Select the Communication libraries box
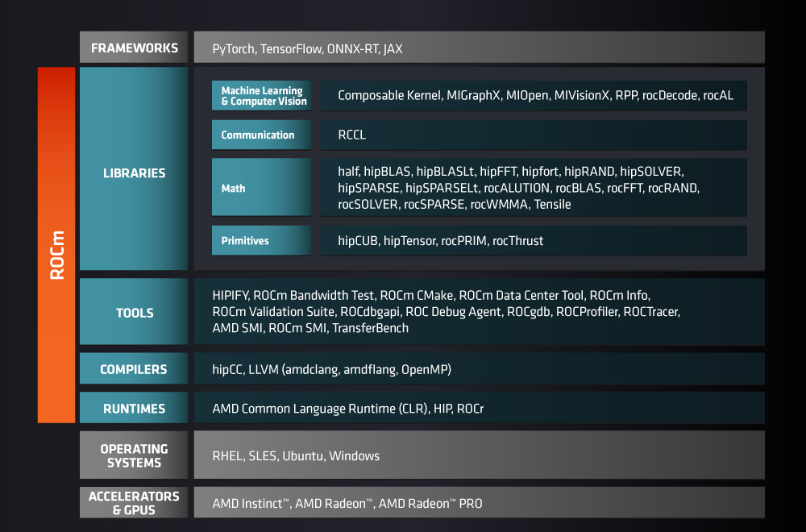 point(260,135)
